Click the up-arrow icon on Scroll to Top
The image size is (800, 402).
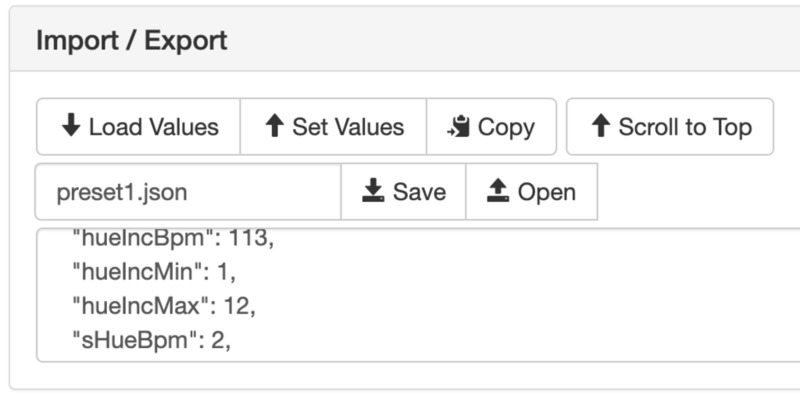pyautogui.click(x=600, y=127)
